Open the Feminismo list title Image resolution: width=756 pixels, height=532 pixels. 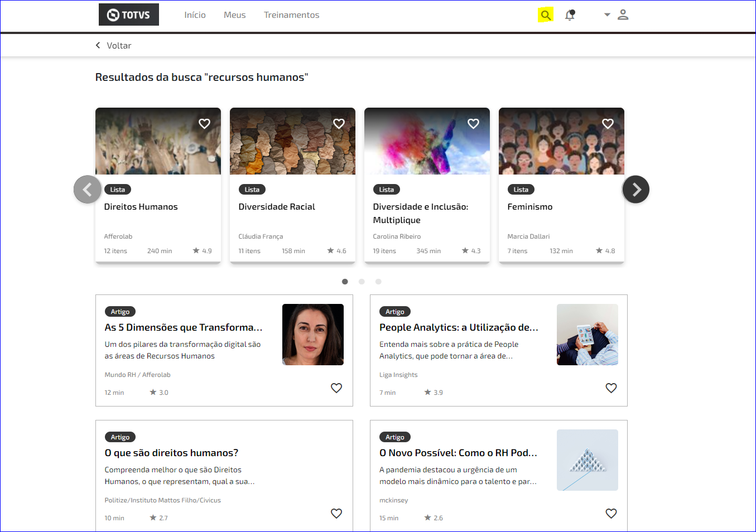tap(530, 207)
